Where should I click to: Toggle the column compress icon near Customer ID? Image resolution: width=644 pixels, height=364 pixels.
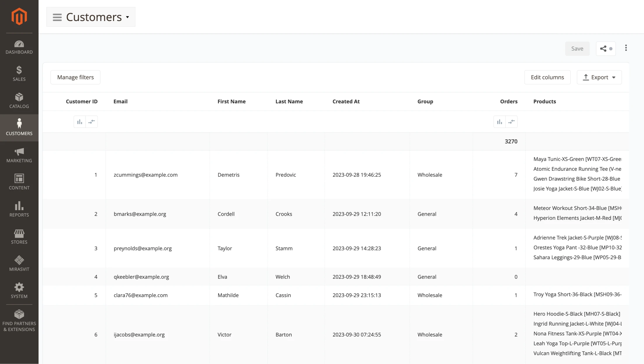[x=92, y=121]
